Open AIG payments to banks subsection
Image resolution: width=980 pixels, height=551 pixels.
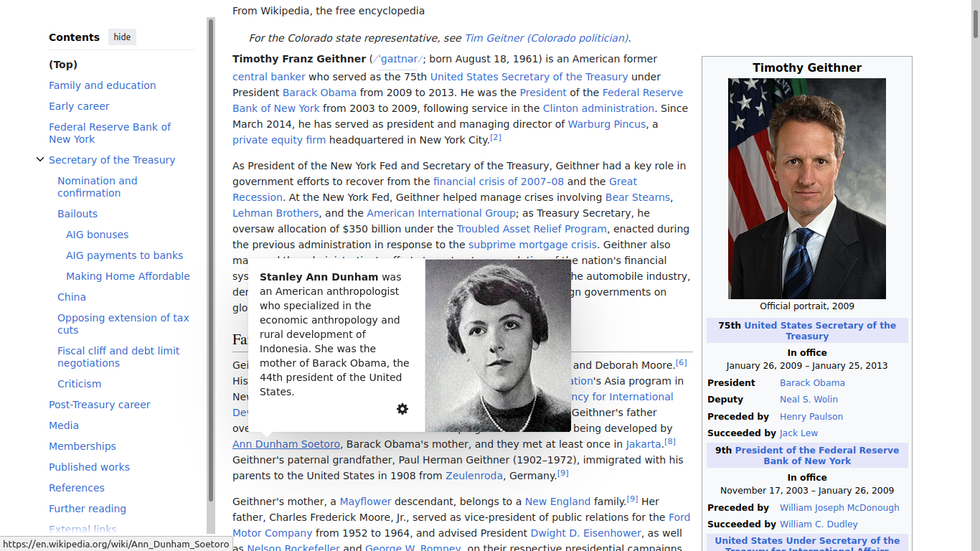(x=125, y=255)
